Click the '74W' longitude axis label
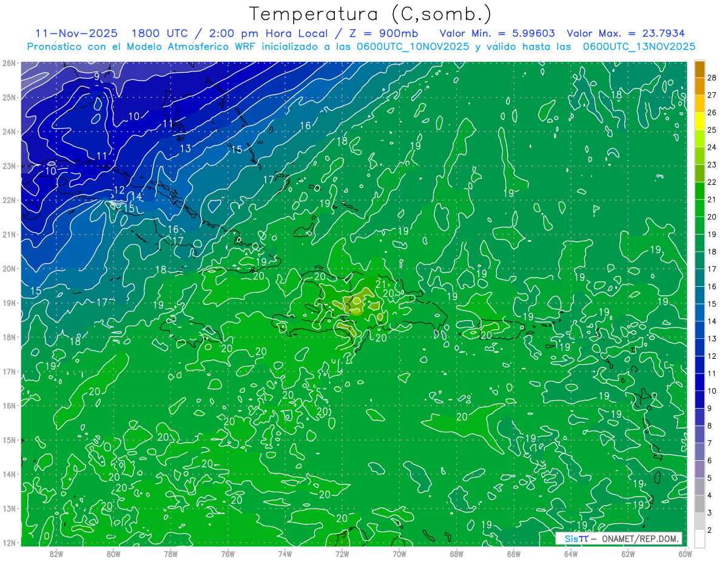The height and width of the screenshot is (562, 728). (x=285, y=554)
